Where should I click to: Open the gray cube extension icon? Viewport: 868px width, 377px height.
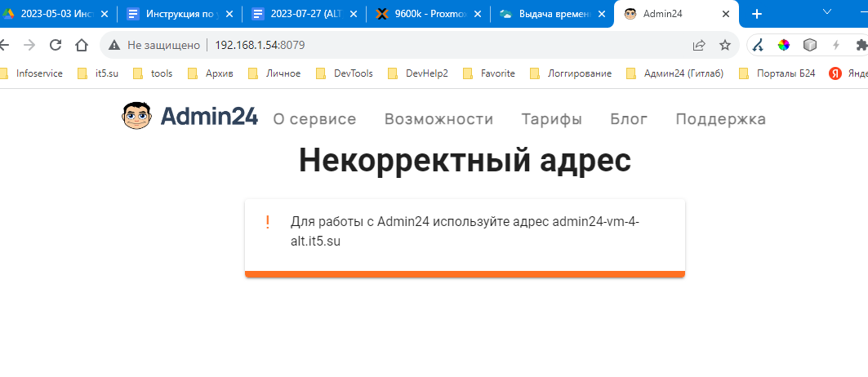tap(810, 46)
